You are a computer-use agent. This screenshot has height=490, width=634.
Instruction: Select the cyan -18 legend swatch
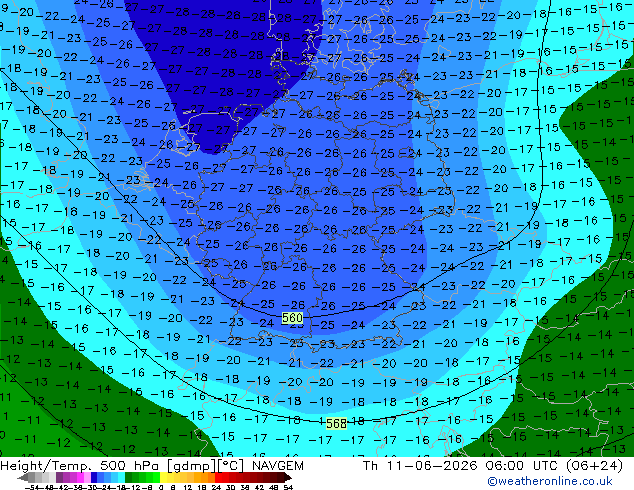(121, 477)
